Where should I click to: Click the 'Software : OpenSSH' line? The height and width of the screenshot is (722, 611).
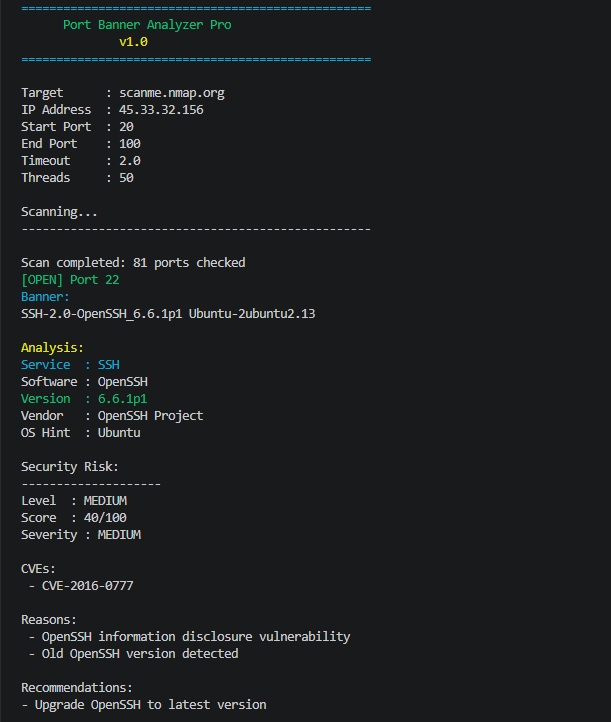[x=84, y=382]
